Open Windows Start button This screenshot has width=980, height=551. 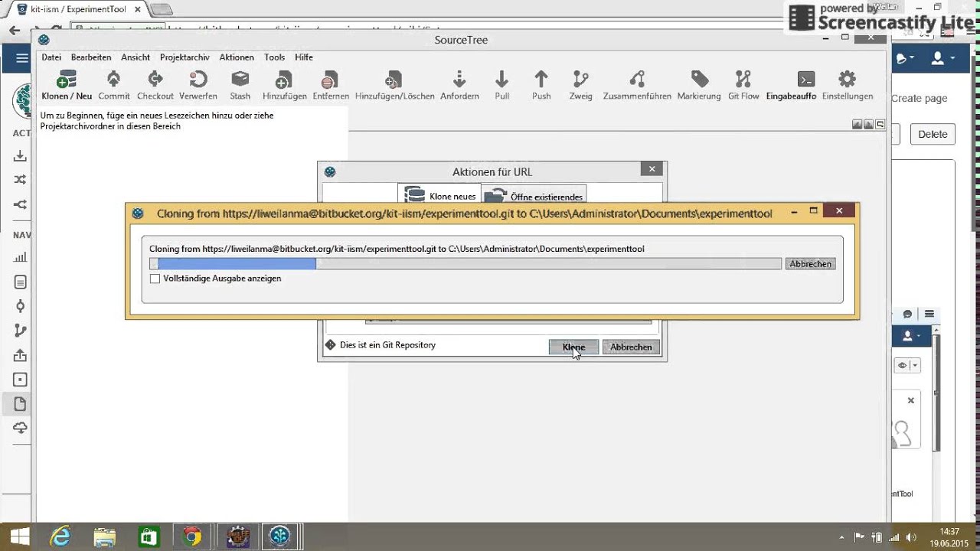coord(19,536)
